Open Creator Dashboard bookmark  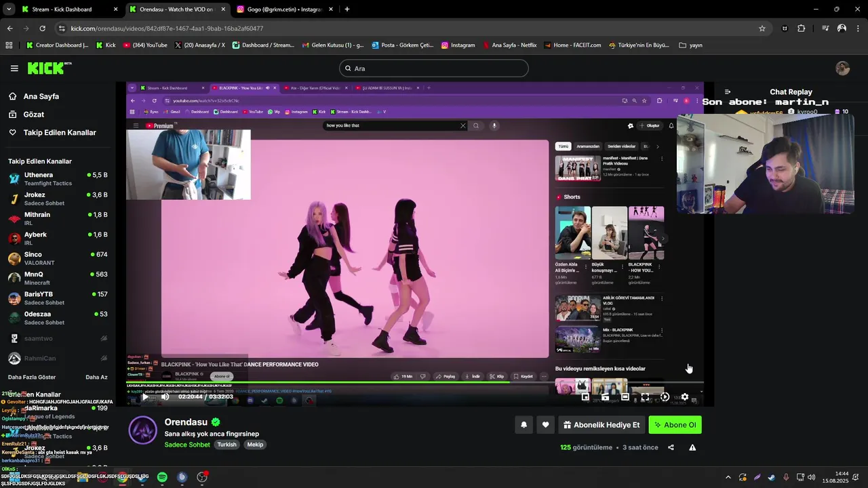[x=58, y=45]
